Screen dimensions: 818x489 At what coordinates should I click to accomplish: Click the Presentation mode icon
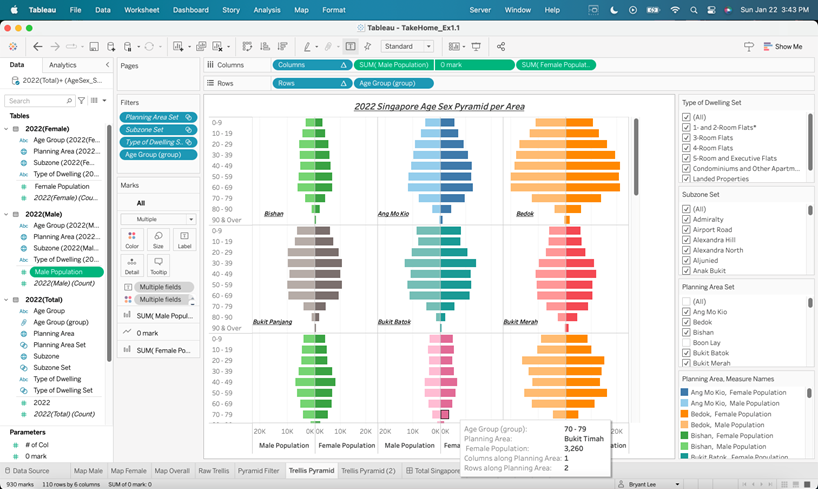click(x=476, y=47)
